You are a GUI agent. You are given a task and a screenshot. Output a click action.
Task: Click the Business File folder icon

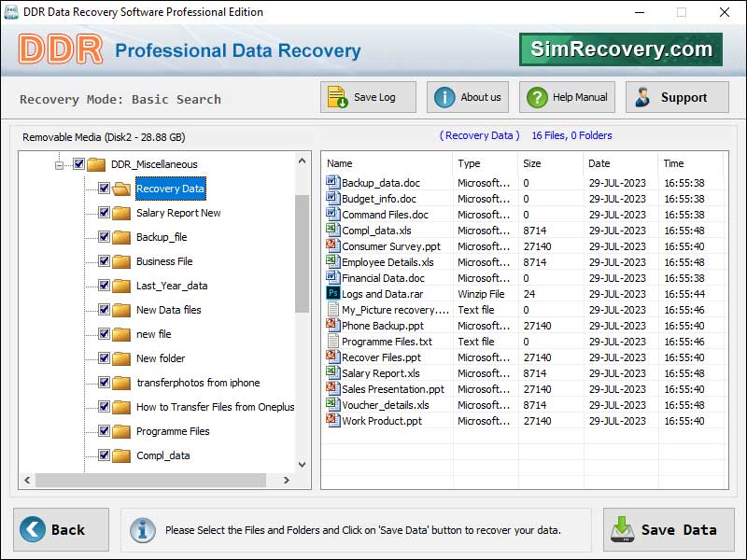click(x=121, y=261)
